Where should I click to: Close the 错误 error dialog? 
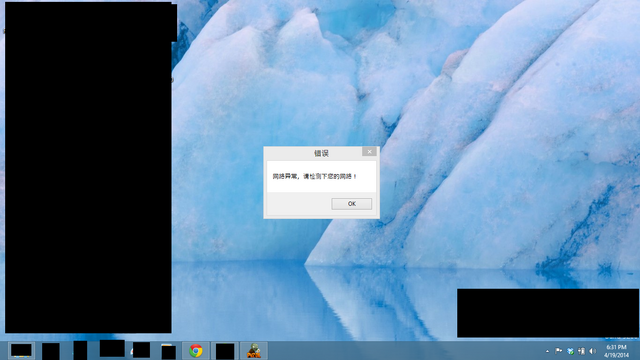coord(369,151)
